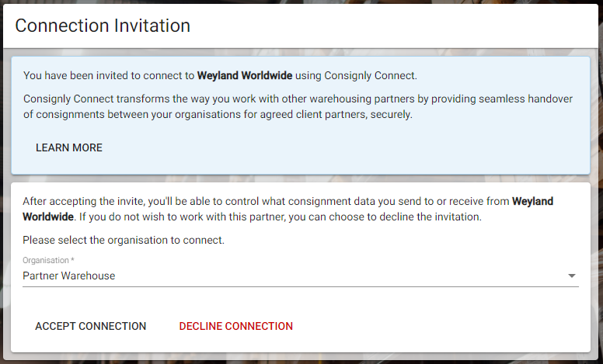Viewport: 603px width, 364px height.
Task: Open the Organisation dropdown arrow
Action: [x=571, y=276]
